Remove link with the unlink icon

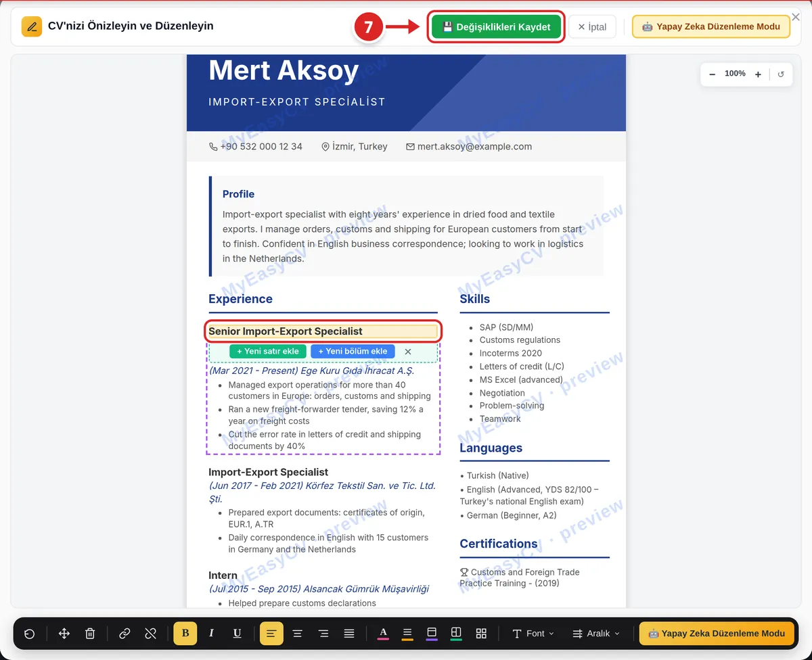150,634
